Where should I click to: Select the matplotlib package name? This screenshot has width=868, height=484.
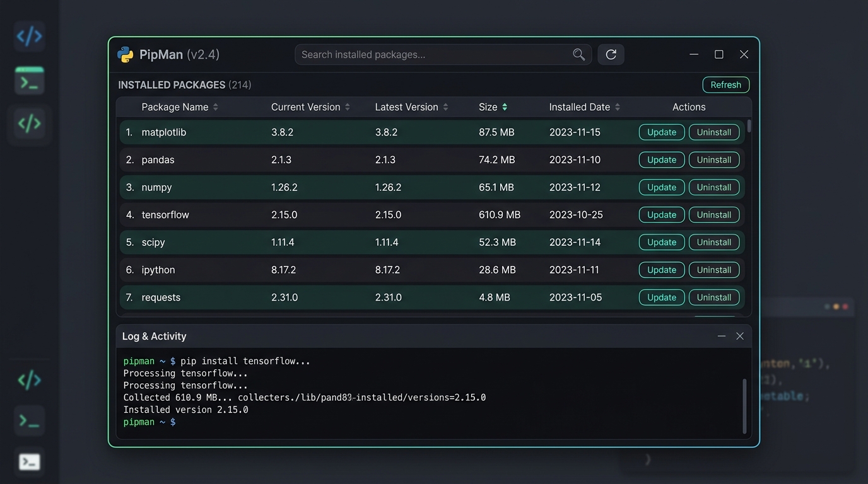click(x=164, y=132)
